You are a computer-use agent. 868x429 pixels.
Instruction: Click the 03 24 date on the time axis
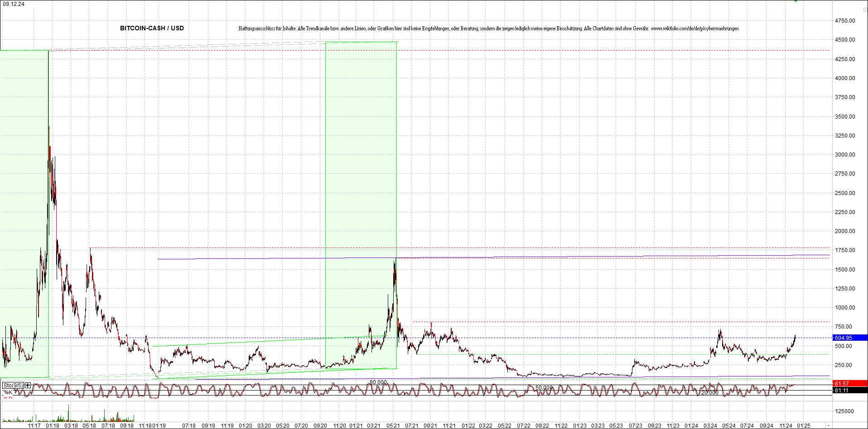[710, 426]
